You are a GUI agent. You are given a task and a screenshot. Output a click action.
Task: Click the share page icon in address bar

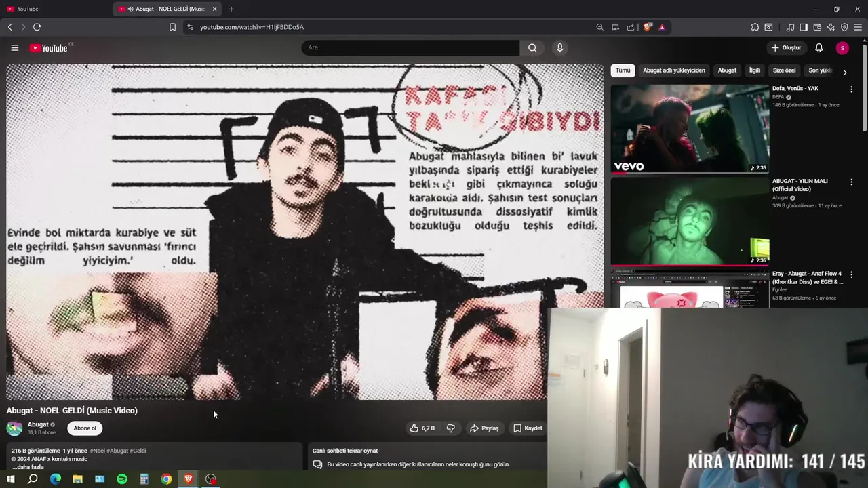coord(631,27)
